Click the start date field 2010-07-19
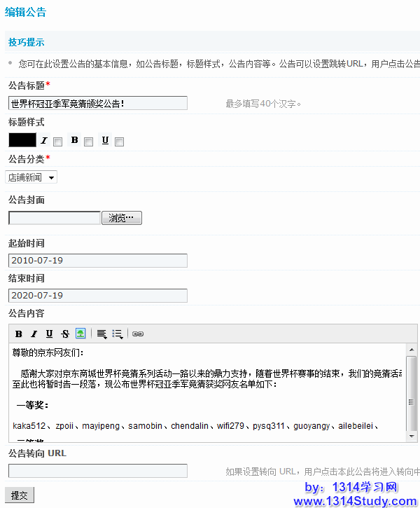 tap(98, 261)
